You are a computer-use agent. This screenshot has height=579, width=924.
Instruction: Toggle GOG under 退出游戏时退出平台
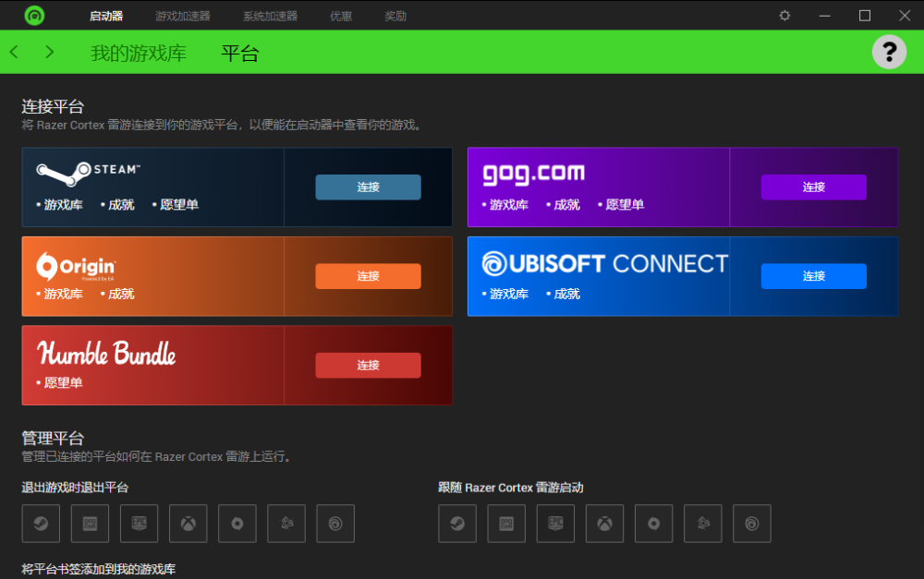(91, 523)
